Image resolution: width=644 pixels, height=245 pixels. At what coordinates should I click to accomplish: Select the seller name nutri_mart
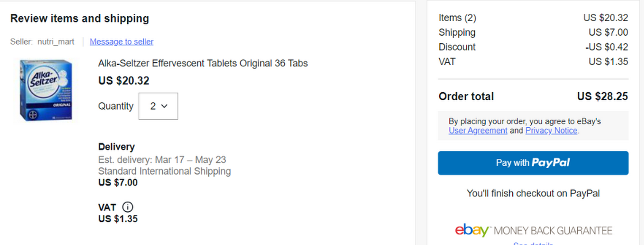(56, 42)
